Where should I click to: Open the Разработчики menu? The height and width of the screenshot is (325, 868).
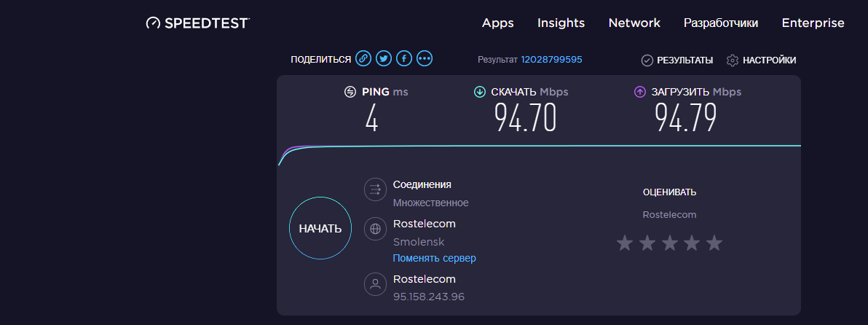[x=721, y=23]
